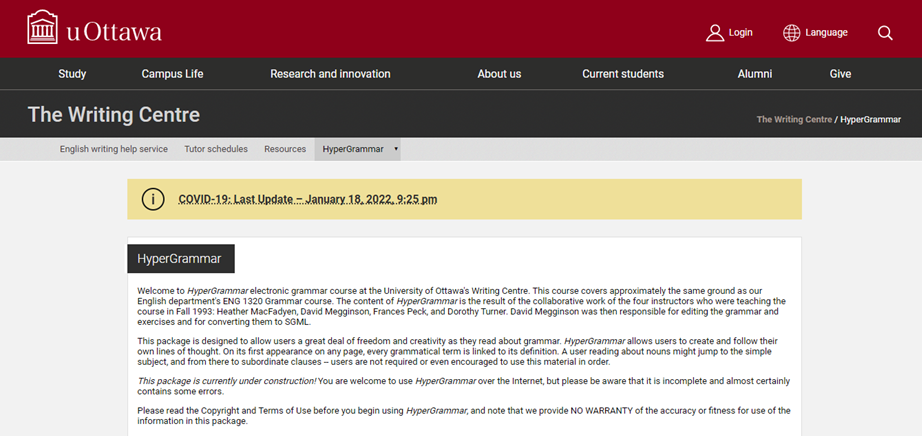Click The Writing Centre breadcrumb link

794,119
